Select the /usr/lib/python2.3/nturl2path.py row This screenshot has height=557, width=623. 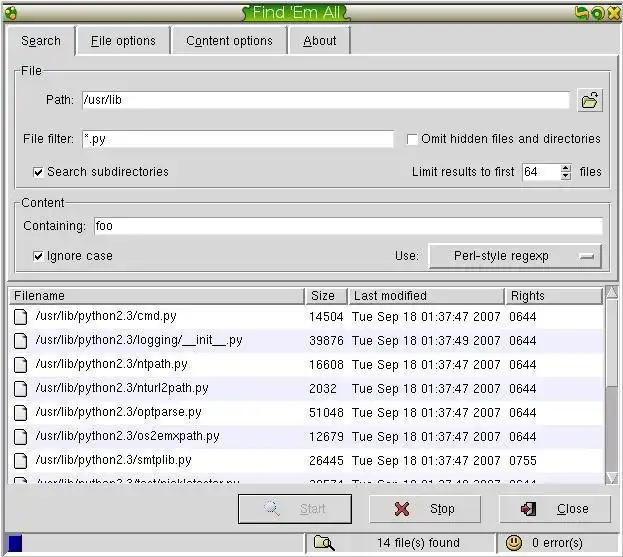(306, 389)
